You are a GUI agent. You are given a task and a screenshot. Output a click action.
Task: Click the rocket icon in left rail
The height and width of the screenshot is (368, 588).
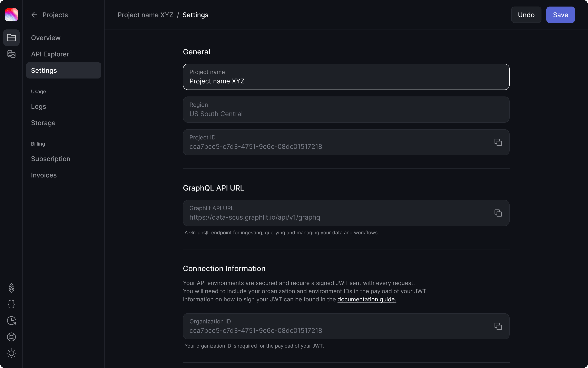[11, 288]
